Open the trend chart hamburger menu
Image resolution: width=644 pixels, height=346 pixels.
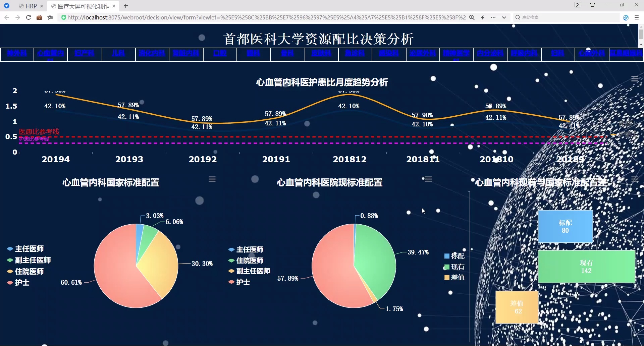click(x=635, y=79)
